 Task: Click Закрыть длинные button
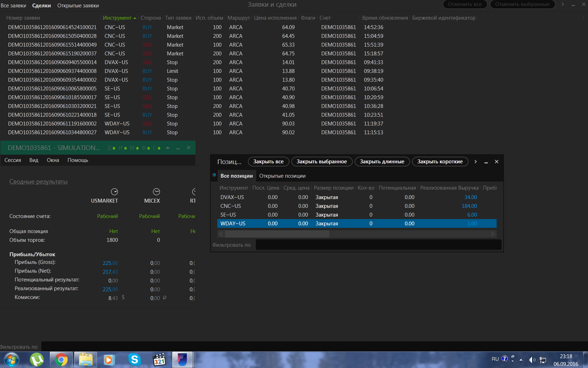[x=382, y=162]
